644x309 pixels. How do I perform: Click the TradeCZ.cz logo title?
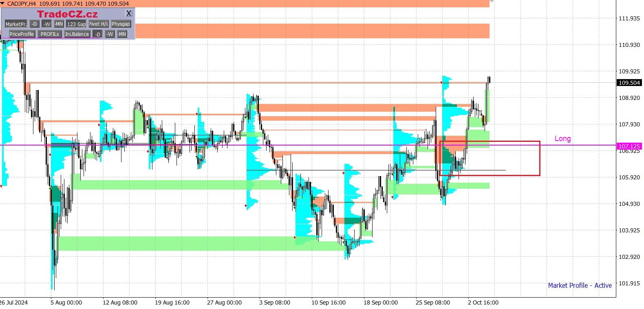point(67,14)
